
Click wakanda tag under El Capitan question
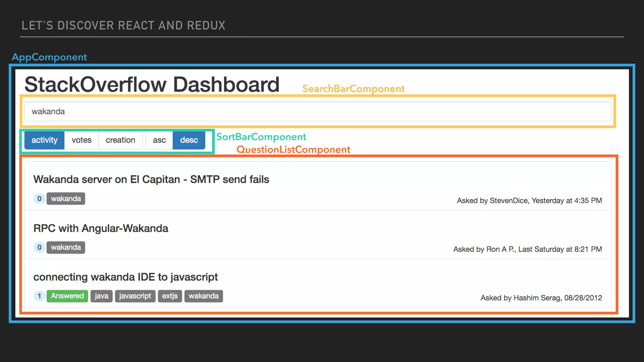coord(66,199)
